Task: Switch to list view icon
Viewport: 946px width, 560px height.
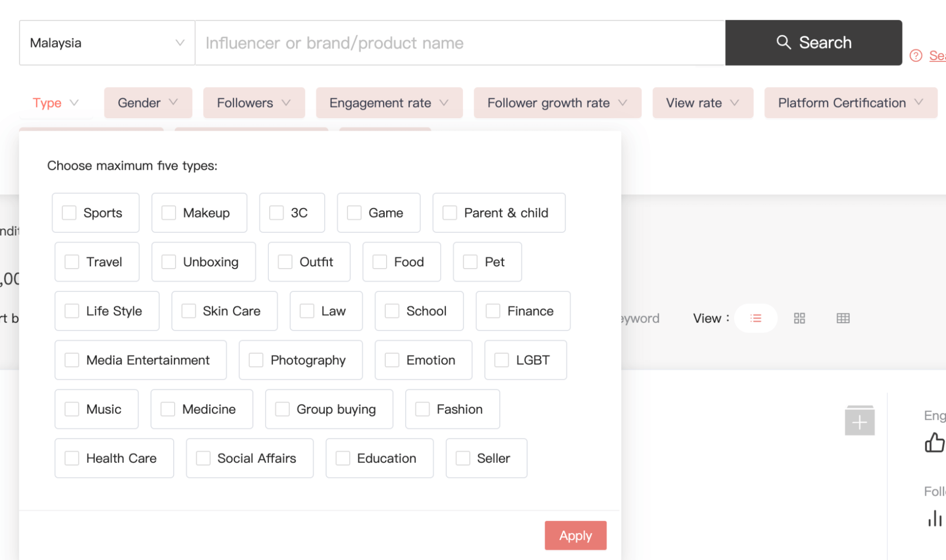Action: coord(755,318)
